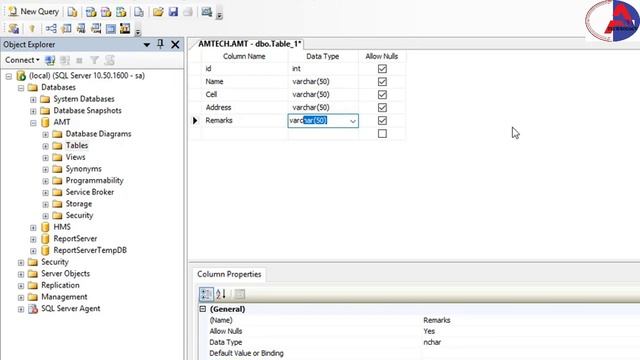The image size is (640, 360).
Task: Switch to the AMTECH.AMT - dbo.Table_1 tab
Action: click(249, 44)
